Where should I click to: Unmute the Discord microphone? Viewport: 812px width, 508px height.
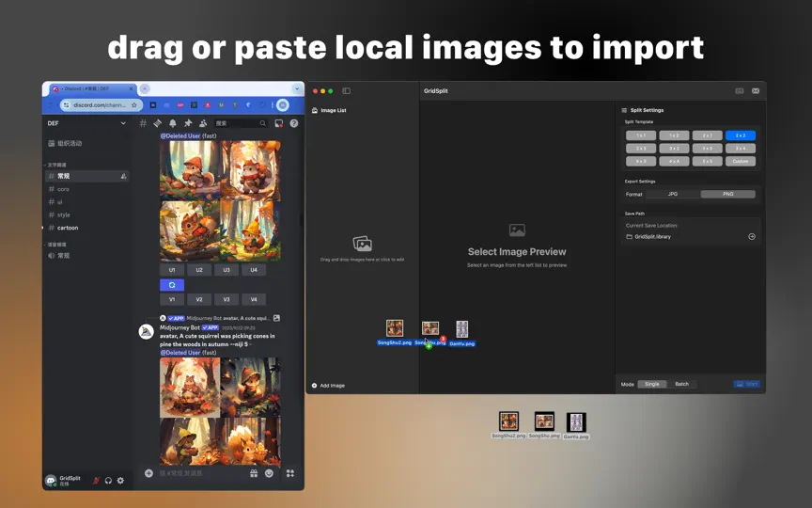[96, 481]
